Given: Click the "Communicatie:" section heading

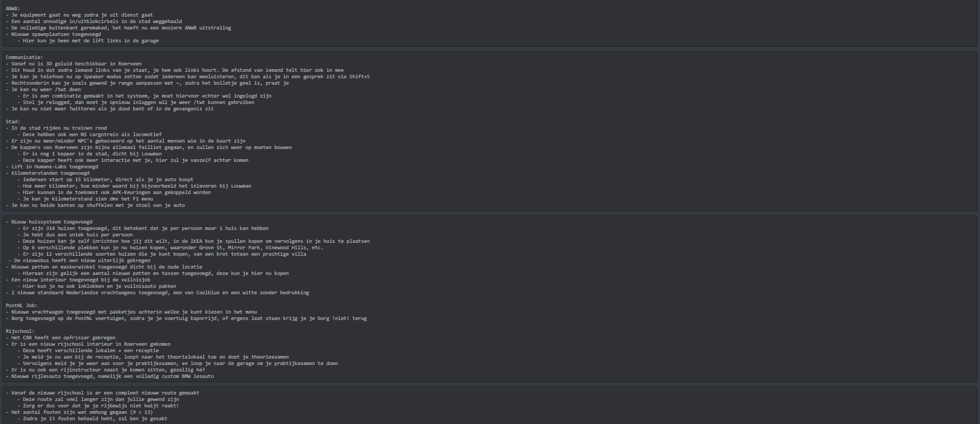Looking at the screenshot, I should pyautogui.click(x=24, y=57).
